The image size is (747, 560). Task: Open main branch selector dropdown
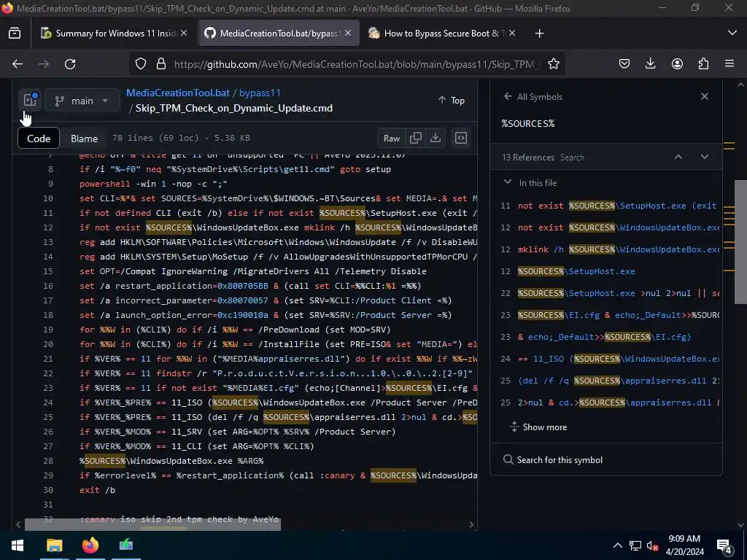(82, 101)
